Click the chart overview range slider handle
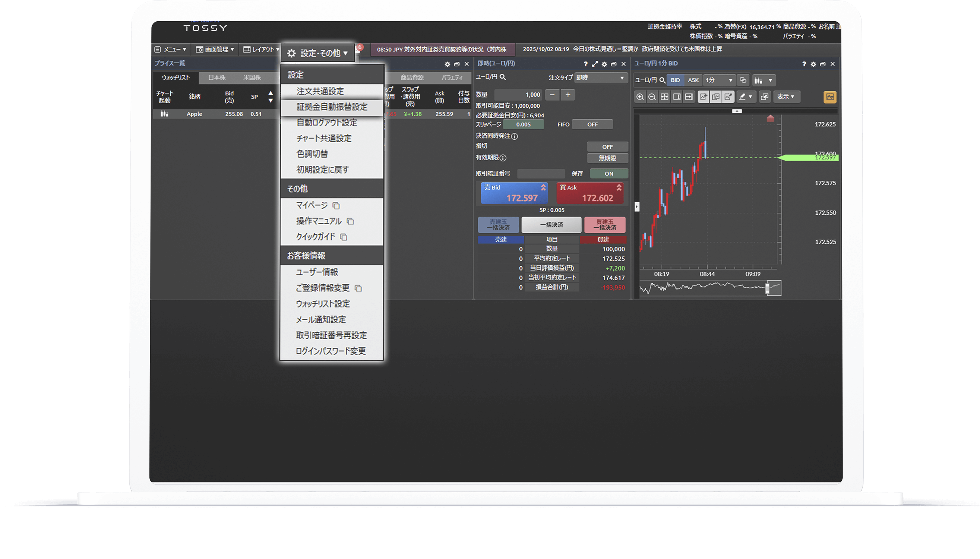Image resolution: width=980 pixels, height=559 pixels. point(767,288)
